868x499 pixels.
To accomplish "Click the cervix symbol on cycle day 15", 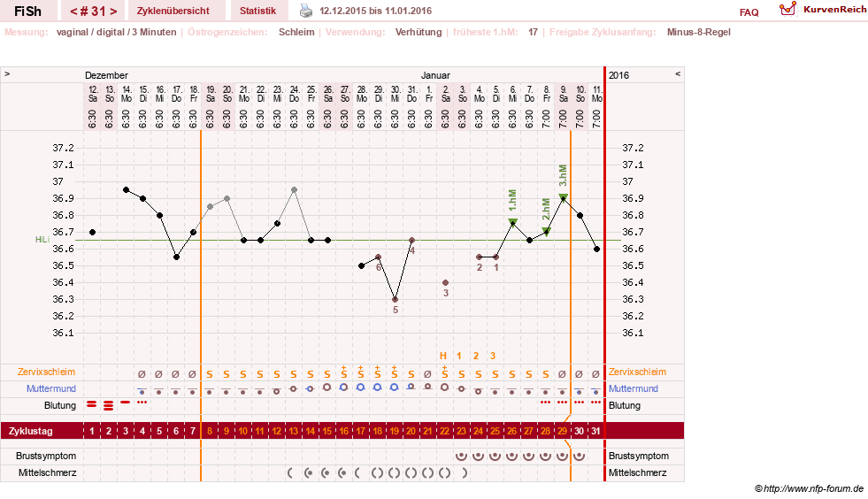I will (327, 388).
